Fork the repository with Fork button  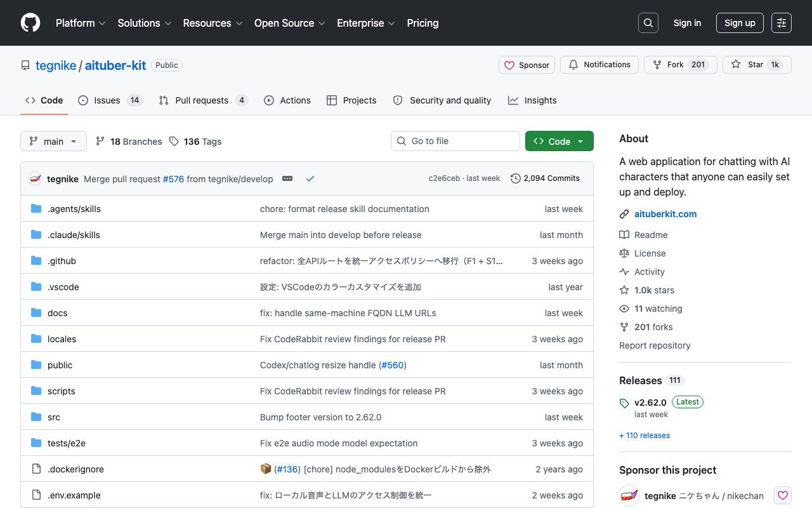pos(681,65)
